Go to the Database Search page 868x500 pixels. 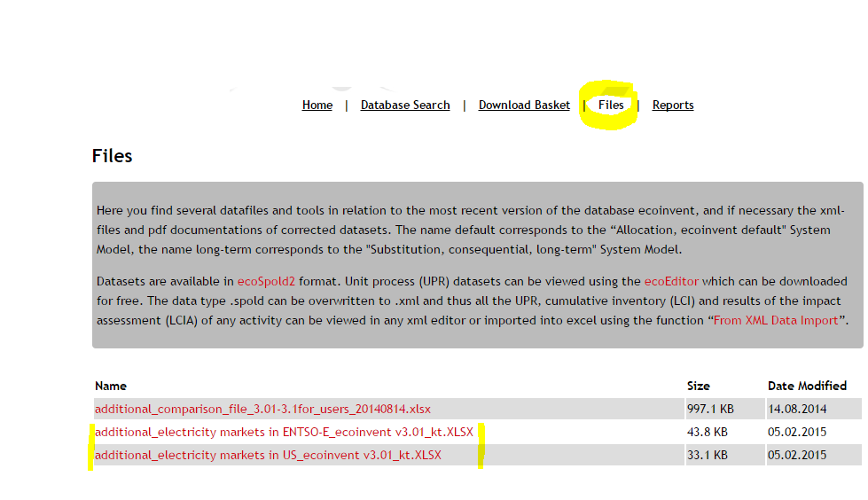point(405,105)
